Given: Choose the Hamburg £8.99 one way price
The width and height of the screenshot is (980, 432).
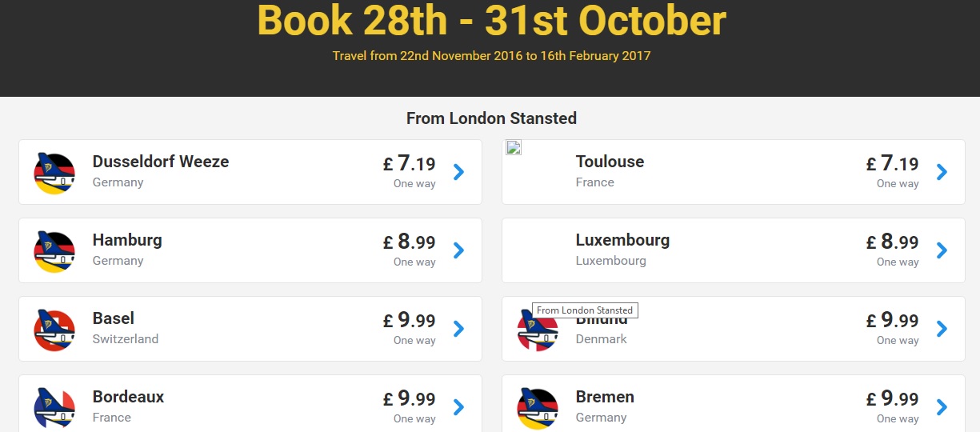Looking at the screenshot, I should (409, 249).
